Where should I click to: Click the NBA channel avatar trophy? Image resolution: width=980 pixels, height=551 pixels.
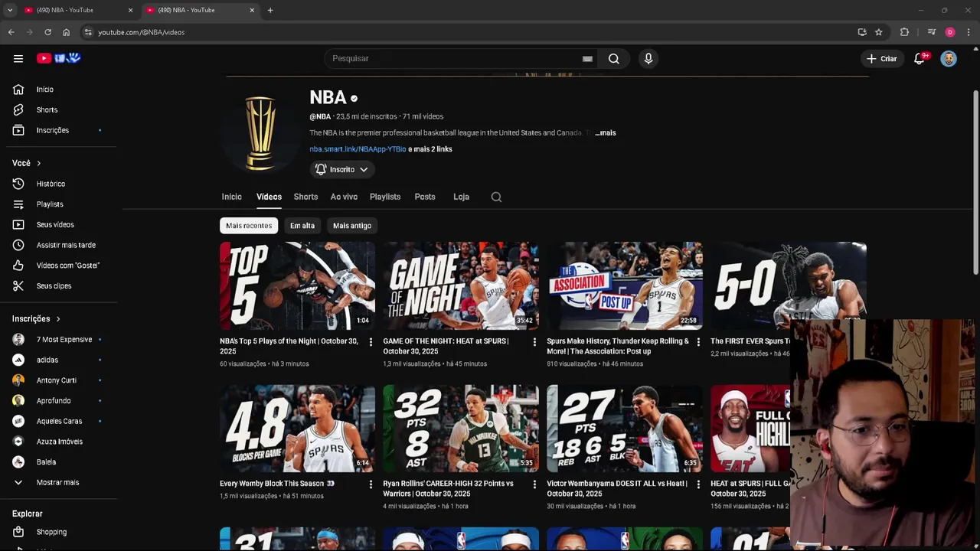coord(260,133)
